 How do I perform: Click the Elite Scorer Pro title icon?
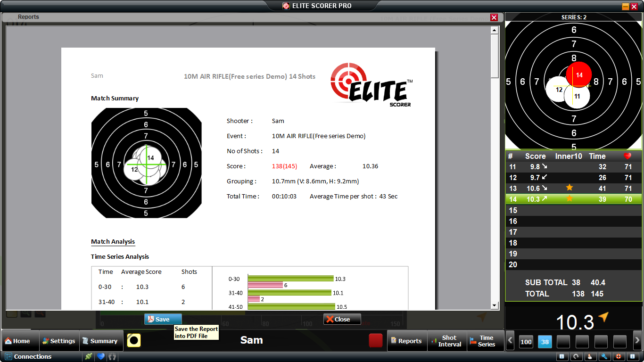pyautogui.click(x=286, y=6)
